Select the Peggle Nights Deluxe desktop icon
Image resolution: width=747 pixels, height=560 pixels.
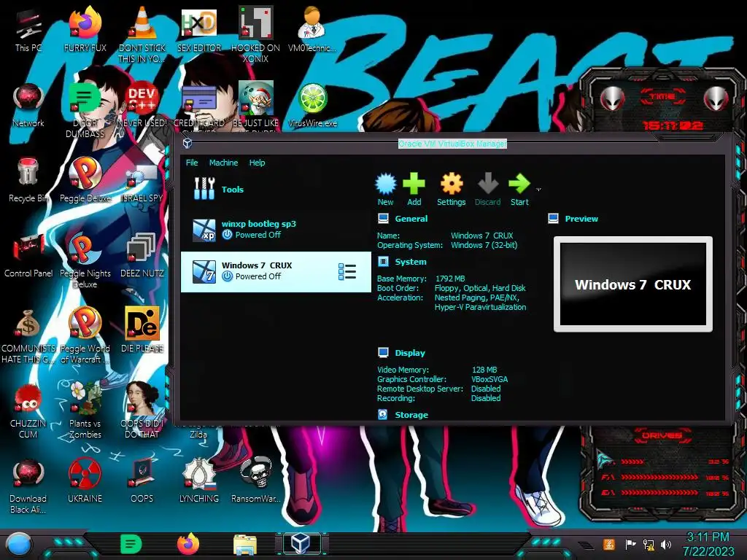(x=85, y=261)
